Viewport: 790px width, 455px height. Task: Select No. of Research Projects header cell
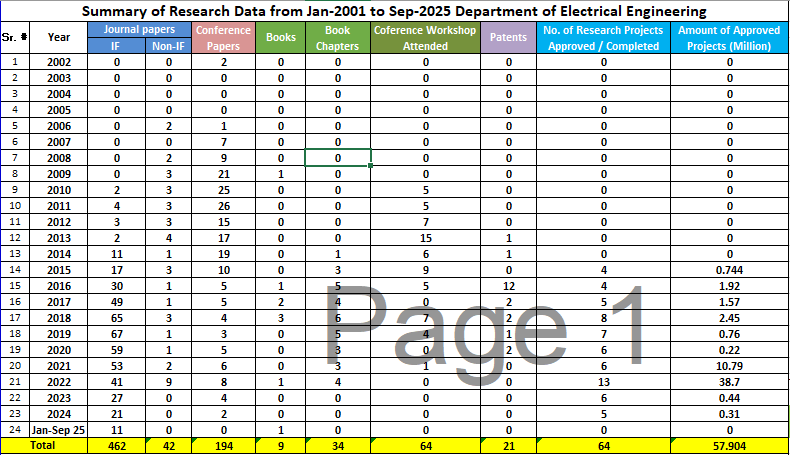(603, 37)
